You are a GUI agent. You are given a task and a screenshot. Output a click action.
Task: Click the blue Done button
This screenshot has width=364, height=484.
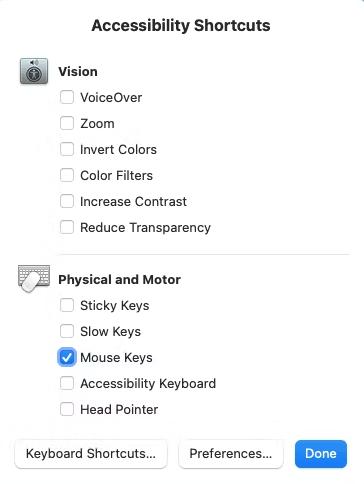(321, 454)
